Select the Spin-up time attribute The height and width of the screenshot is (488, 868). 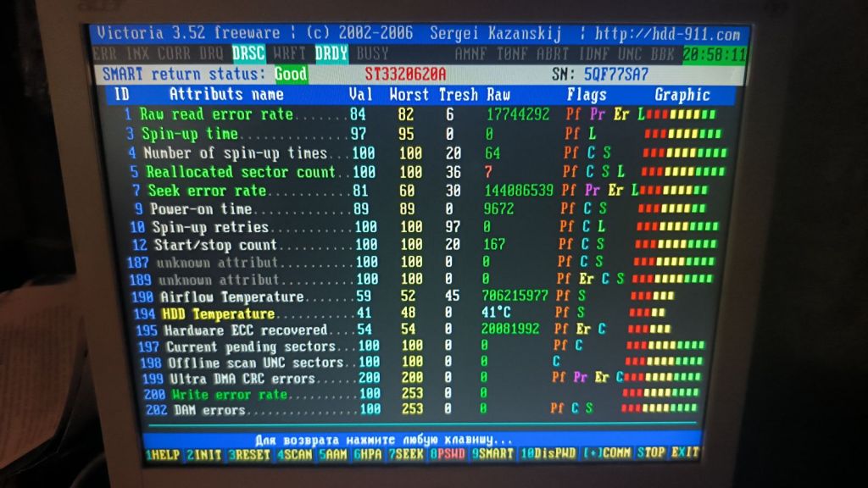[190, 133]
